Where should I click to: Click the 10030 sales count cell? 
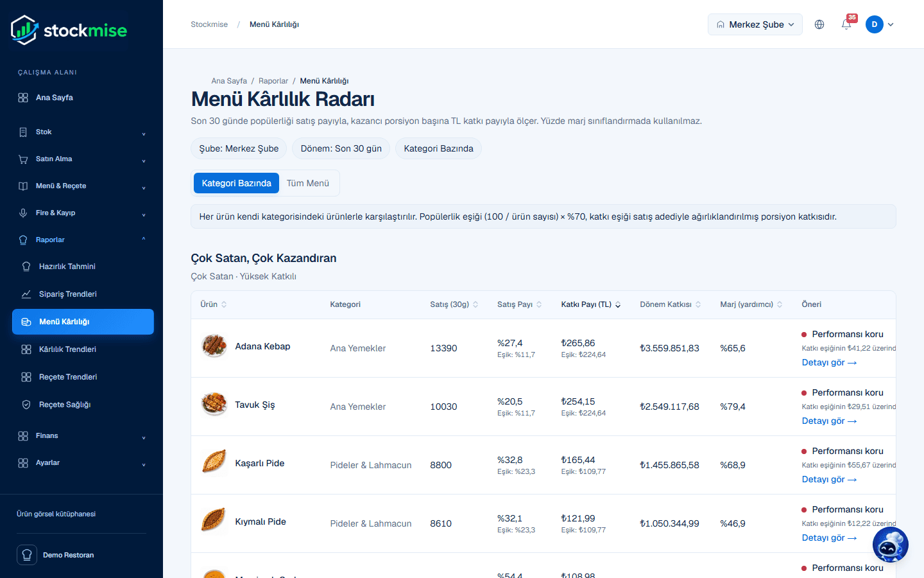443,407
